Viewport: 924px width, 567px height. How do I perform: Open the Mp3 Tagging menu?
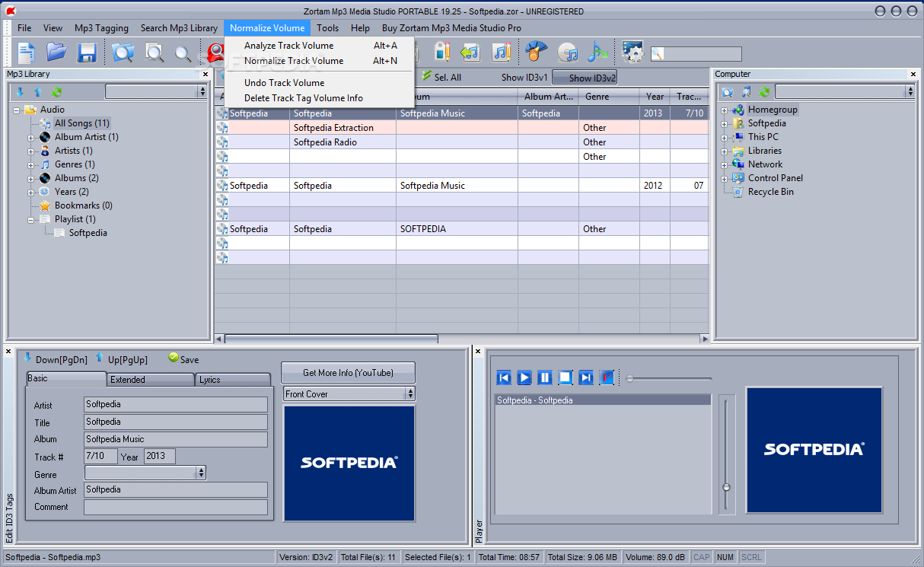(101, 28)
